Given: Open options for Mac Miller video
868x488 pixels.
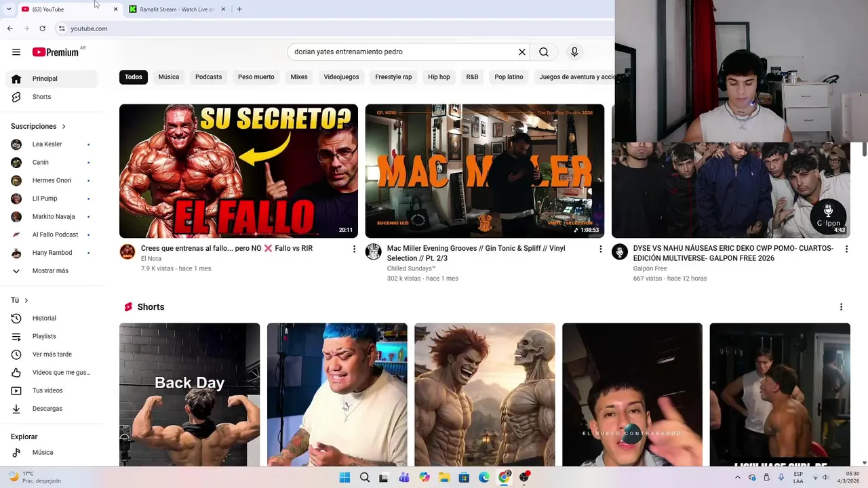Looking at the screenshot, I should click(600, 249).
